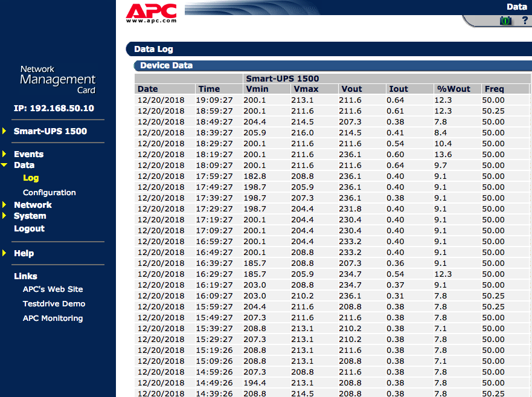Select the 19:09:27 log entry time
Viewport: 532px width, 397px height.
[x=216, y=100]
